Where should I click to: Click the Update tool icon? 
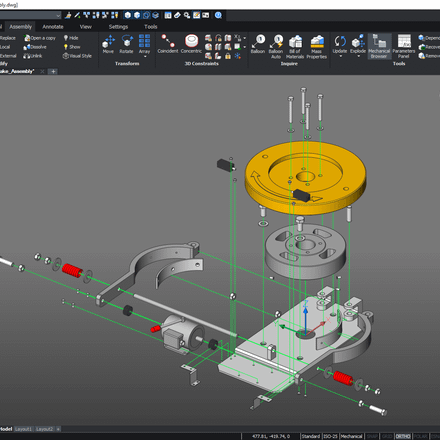click(x=340, y=42)
